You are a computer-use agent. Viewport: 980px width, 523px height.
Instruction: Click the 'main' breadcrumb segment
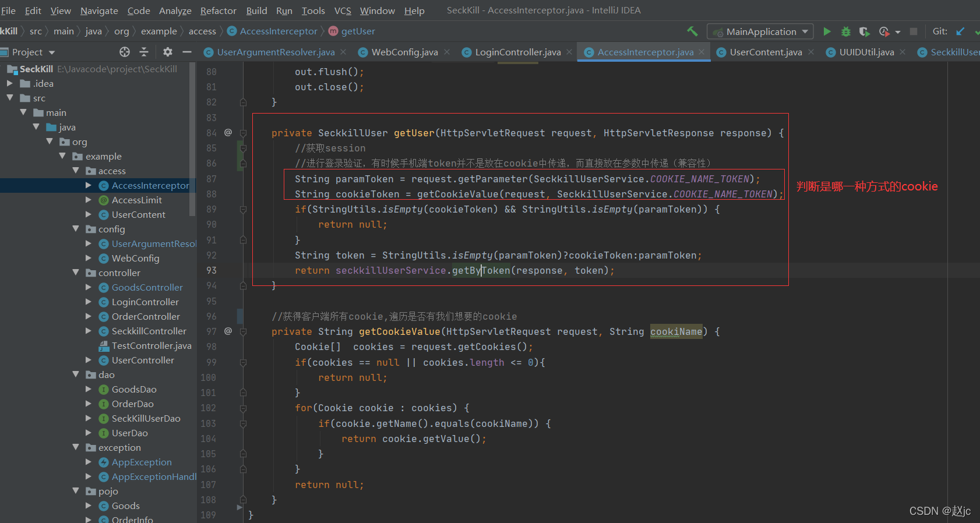(x=64, y=31)
